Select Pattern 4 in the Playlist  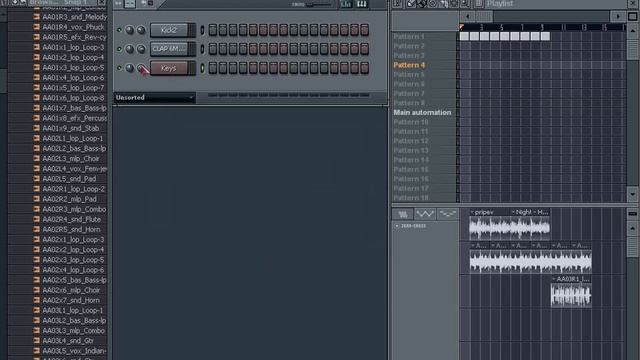point(409,65)
